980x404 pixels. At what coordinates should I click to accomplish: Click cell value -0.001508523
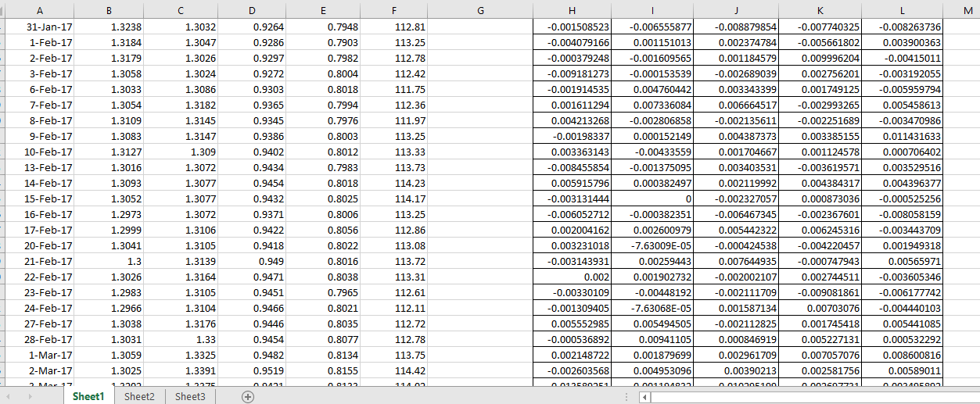pos(572,27)
